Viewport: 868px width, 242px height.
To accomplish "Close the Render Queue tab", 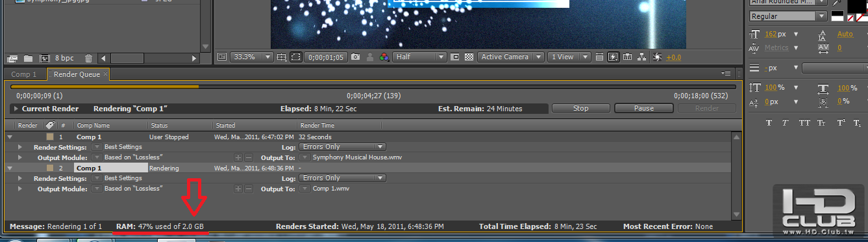I will [x=105, y=74].
